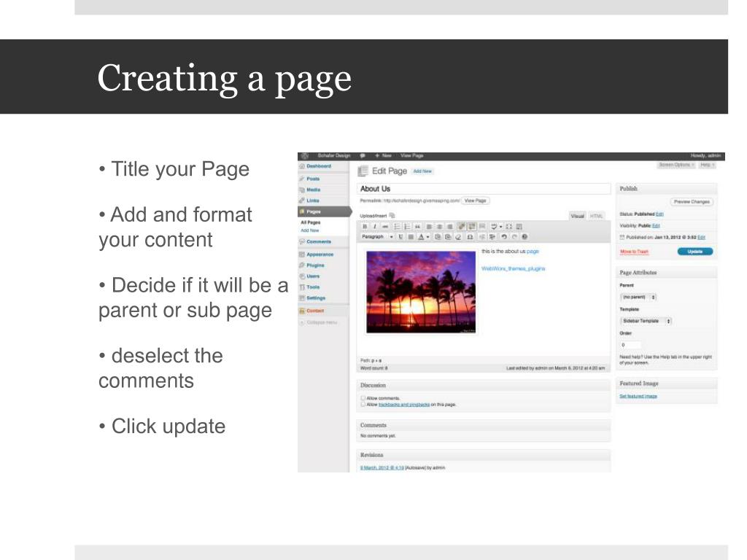Click Collapse menu in sidebar
This screenshot has width=747, height=560.
(x=318, y=322)
